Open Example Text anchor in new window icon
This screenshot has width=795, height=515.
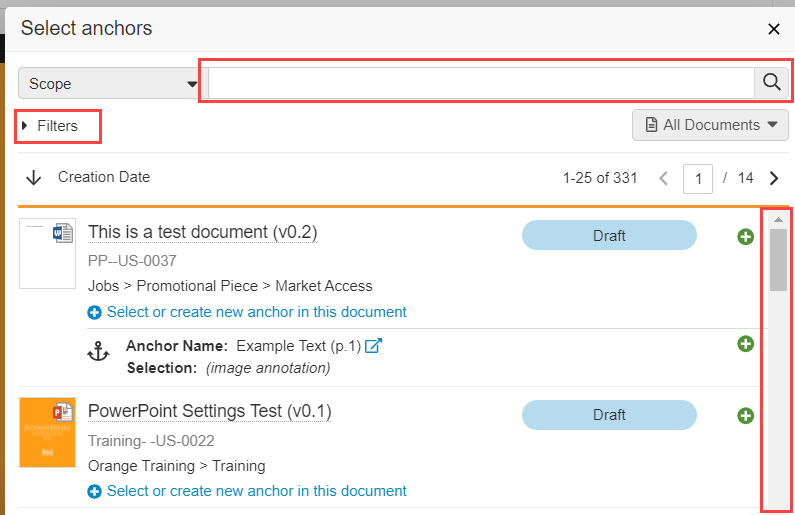(373, 346)
